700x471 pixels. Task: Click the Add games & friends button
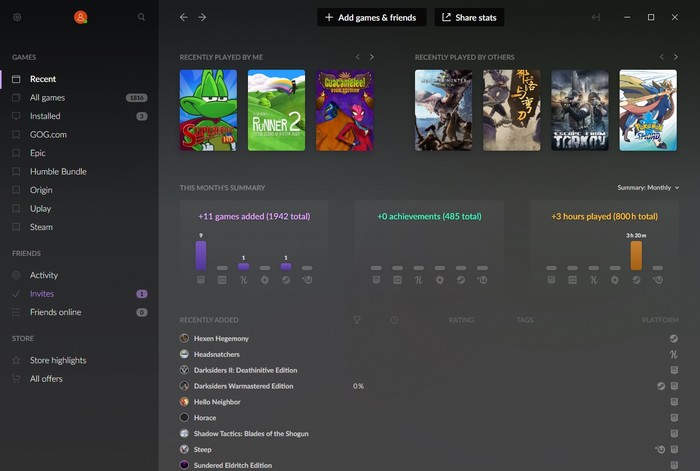point(371,17)
